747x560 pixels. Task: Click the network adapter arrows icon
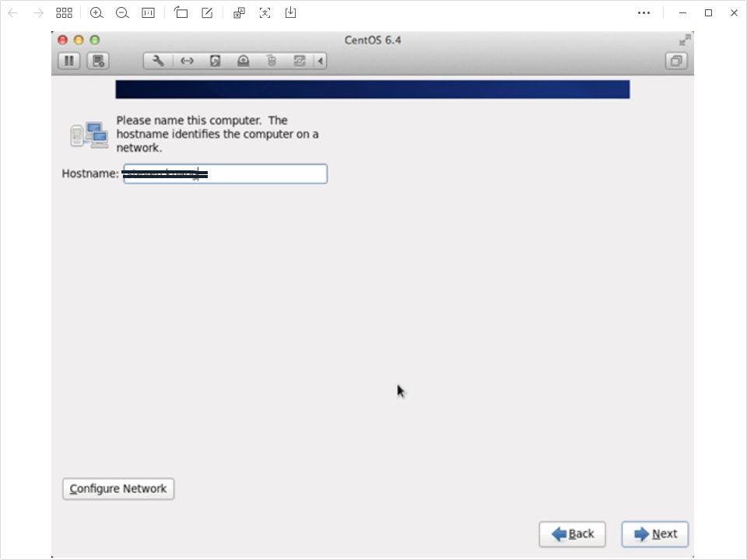coord(187,61)
